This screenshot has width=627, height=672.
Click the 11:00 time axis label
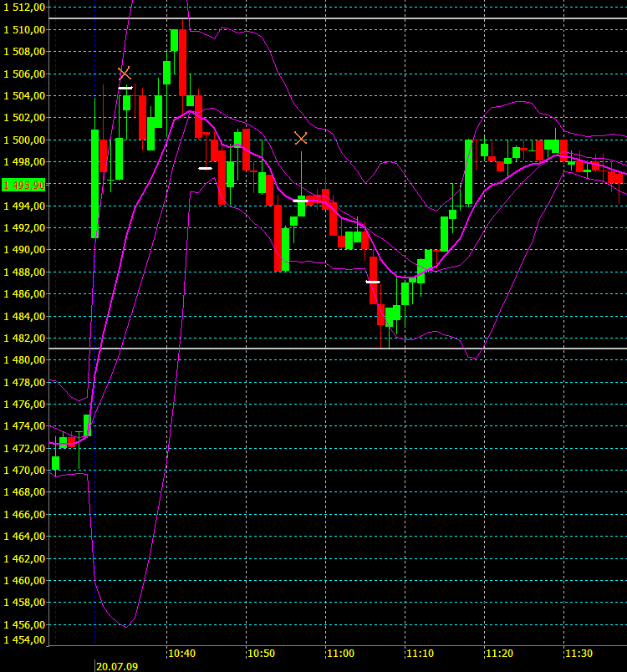point(341,654)
